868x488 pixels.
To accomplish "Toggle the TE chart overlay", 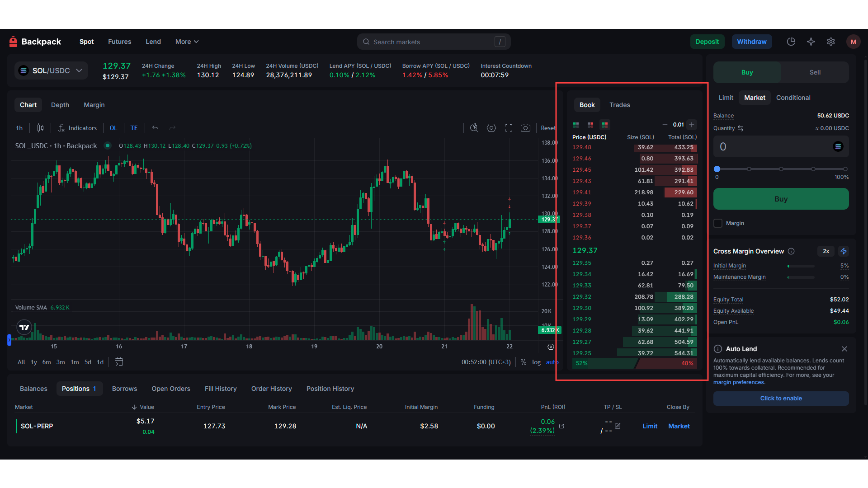I will click(134, 128).
